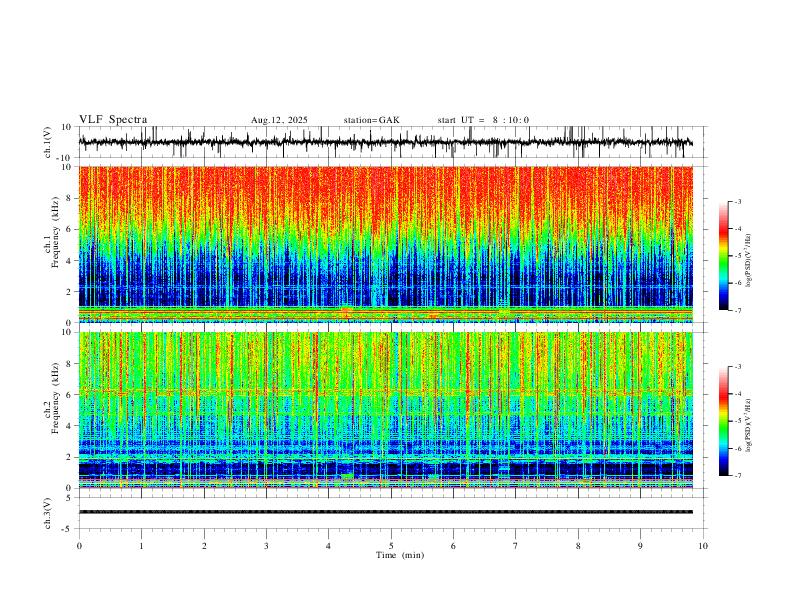Click the ch.2 color bar "log(PSD)" label
This screenshot has height=612, width=792.
tap(749, 425)
